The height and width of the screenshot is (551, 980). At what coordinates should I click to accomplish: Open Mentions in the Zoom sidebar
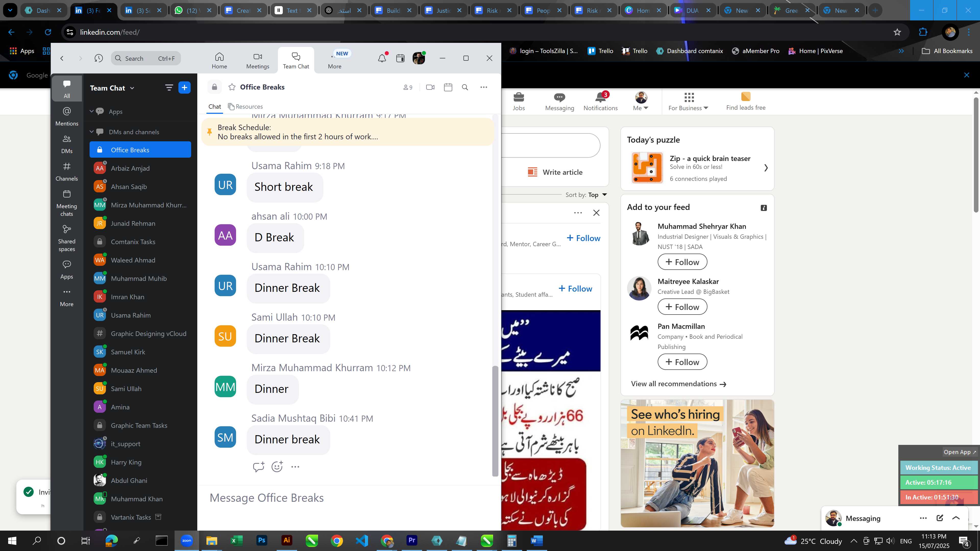(67, 116)
